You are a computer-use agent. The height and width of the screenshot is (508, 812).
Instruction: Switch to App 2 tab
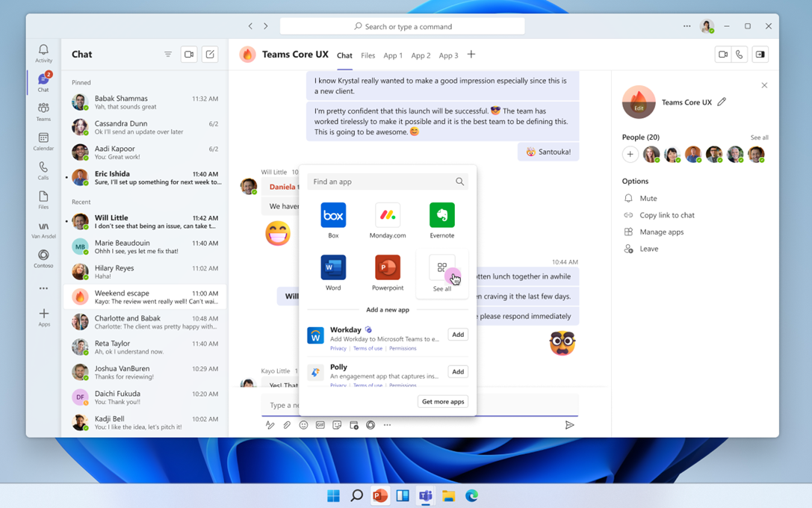click(421, 55)
